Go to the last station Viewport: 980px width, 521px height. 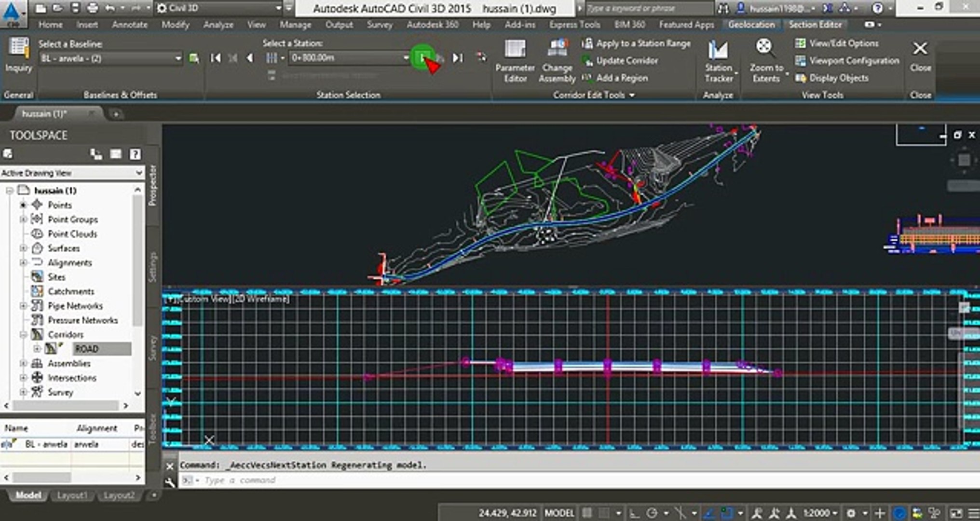[457, 58]
